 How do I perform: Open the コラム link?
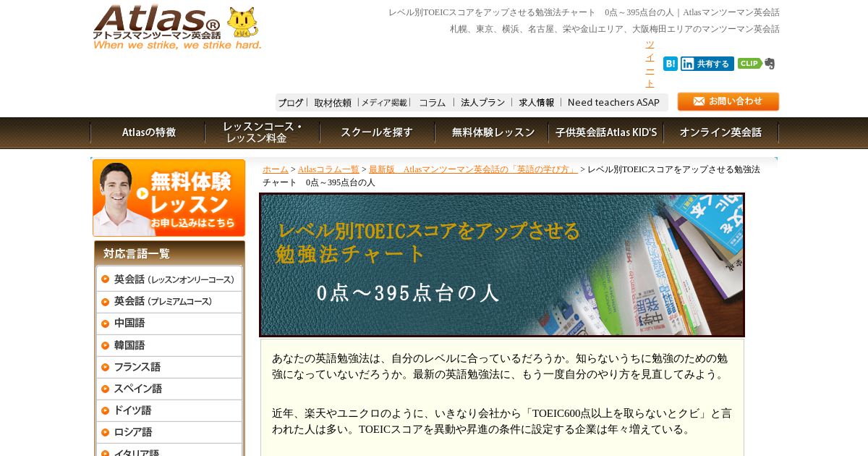click(x=433, y=103)
